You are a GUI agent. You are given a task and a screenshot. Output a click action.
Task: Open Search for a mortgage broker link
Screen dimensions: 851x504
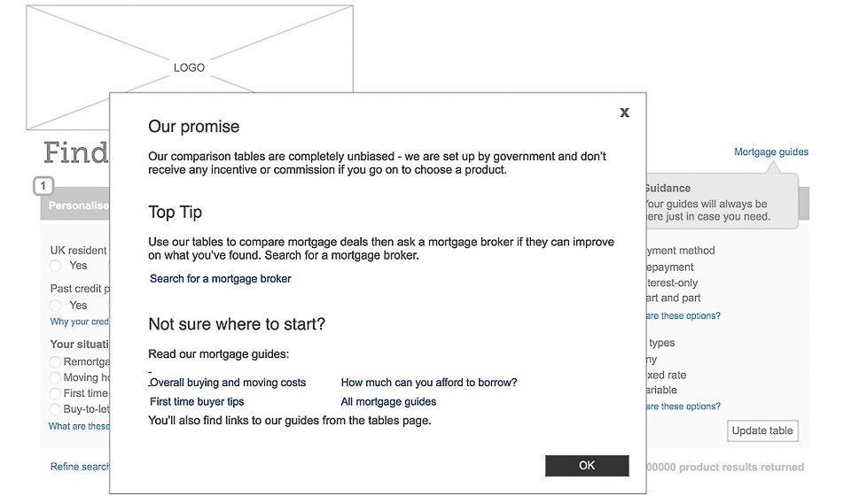click(220, 279)
